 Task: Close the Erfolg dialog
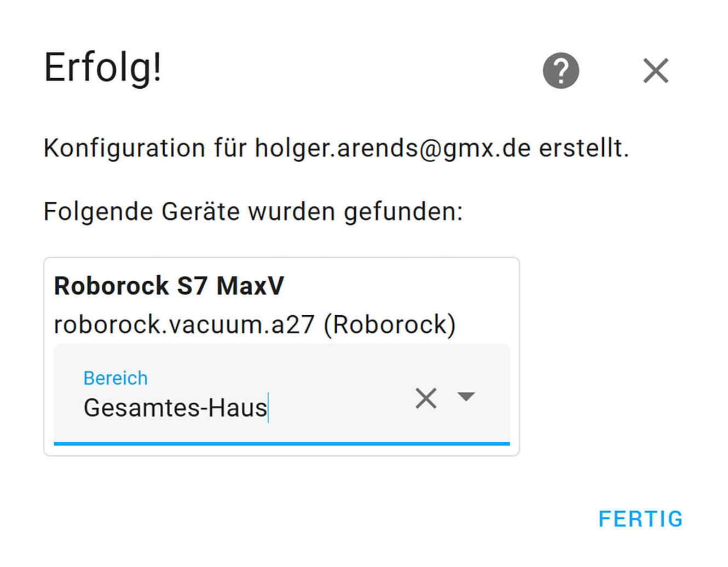[x=655, y=71]
